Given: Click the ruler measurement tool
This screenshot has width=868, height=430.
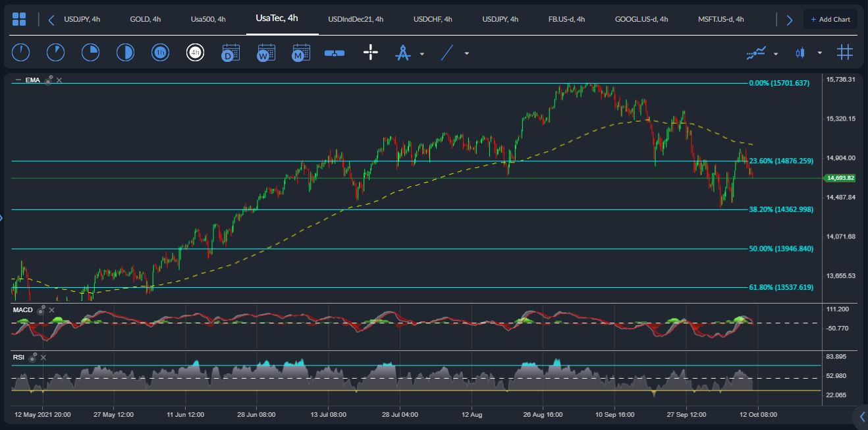Looking at the screenshot, I should click(335, 53).
